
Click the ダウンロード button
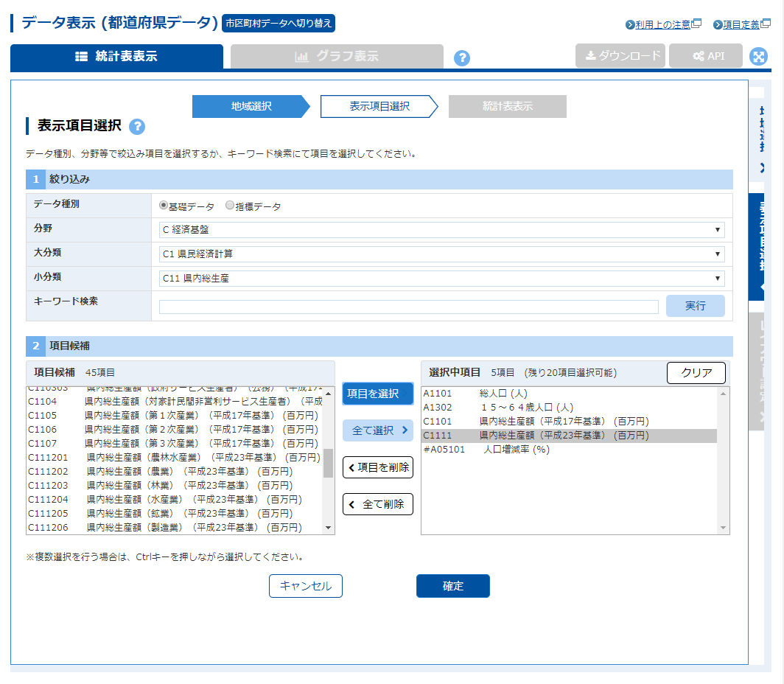(x=620, y=56)
